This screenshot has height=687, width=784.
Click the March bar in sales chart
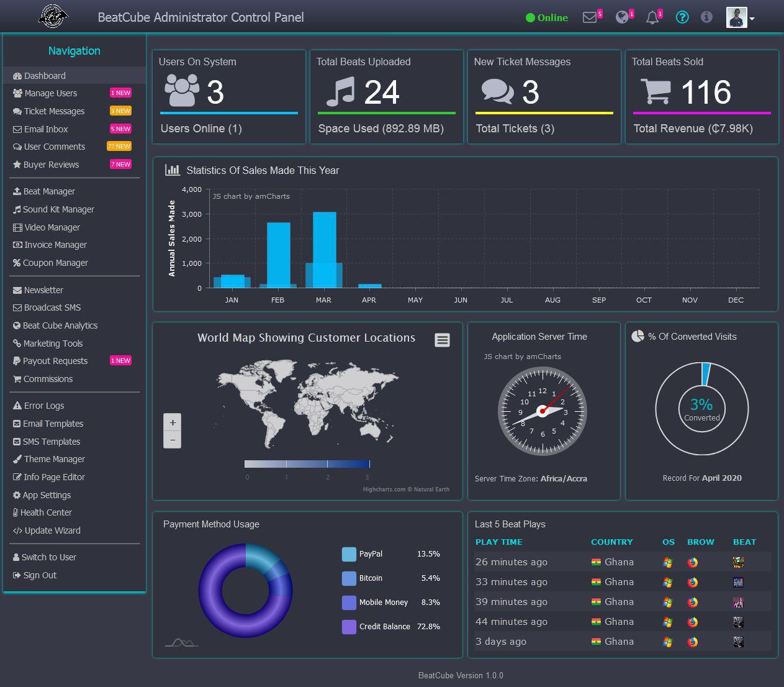point(324,248)
